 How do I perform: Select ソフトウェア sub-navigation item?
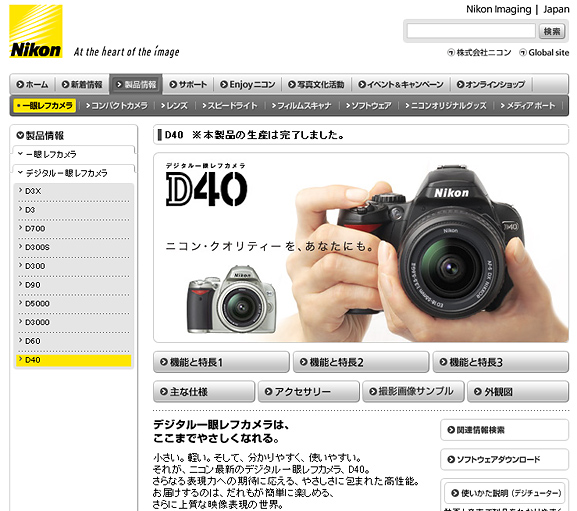tap(369, 106)
